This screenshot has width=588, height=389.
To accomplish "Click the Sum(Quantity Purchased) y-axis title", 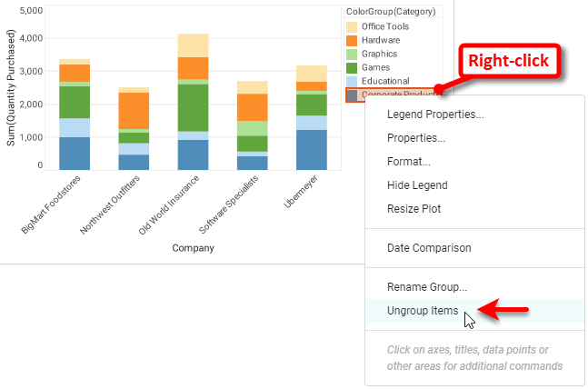I will (11, 88).
